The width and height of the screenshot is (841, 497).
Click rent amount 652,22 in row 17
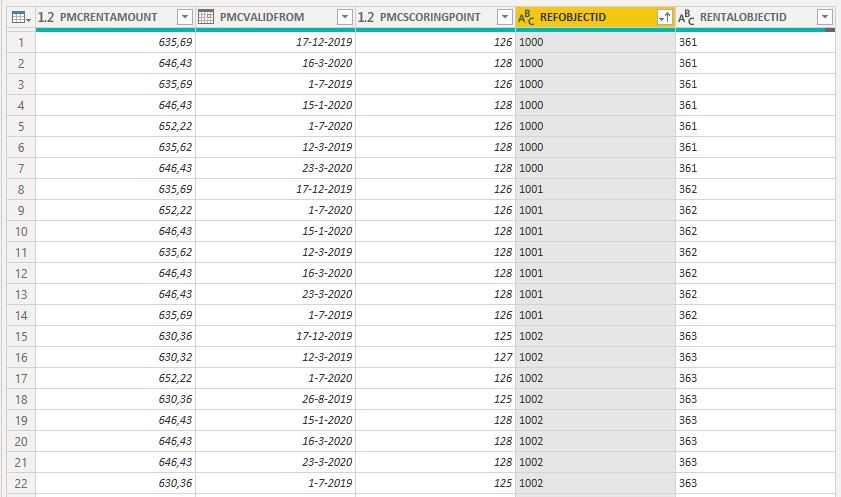click(175, 378)
